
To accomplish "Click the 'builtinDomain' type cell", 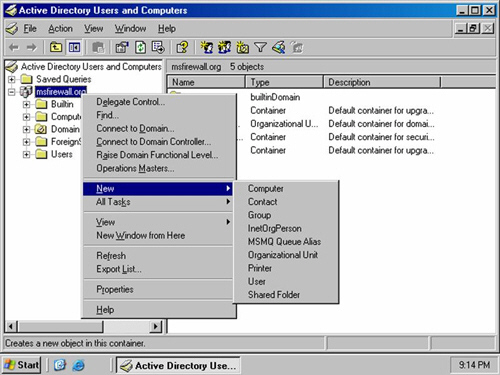I will pos(275,97).
